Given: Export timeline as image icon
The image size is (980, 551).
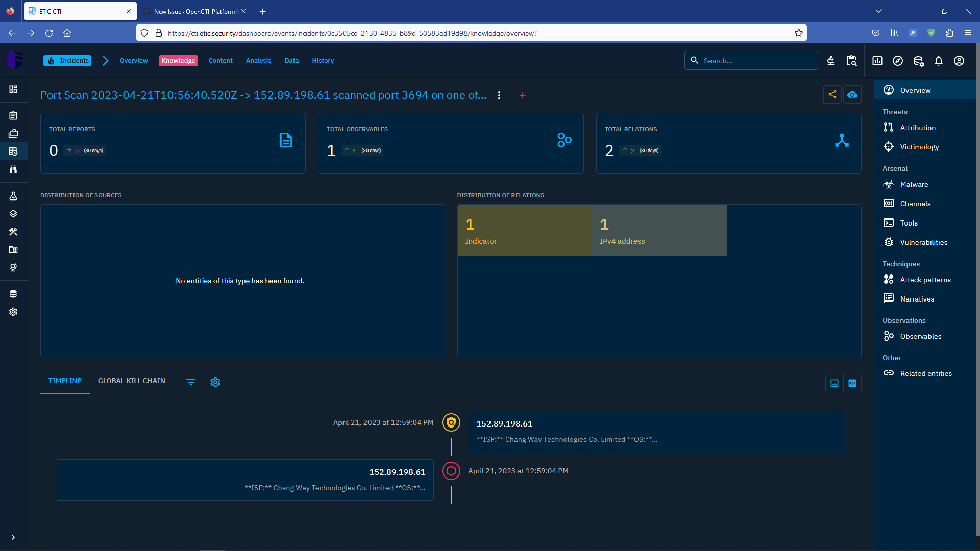Looking at the screenshot, I should tap(834, 383).
